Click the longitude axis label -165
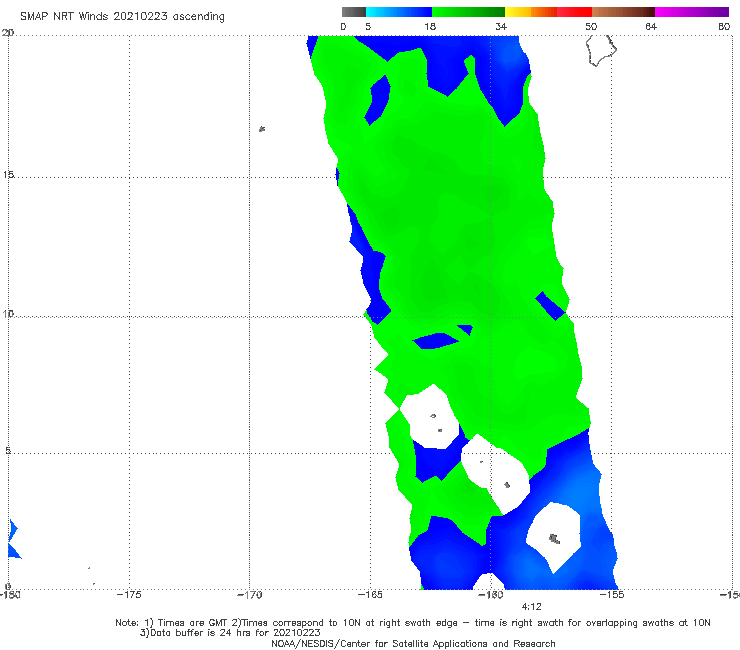This screenshot has height=650, width=740. (370, 595)
